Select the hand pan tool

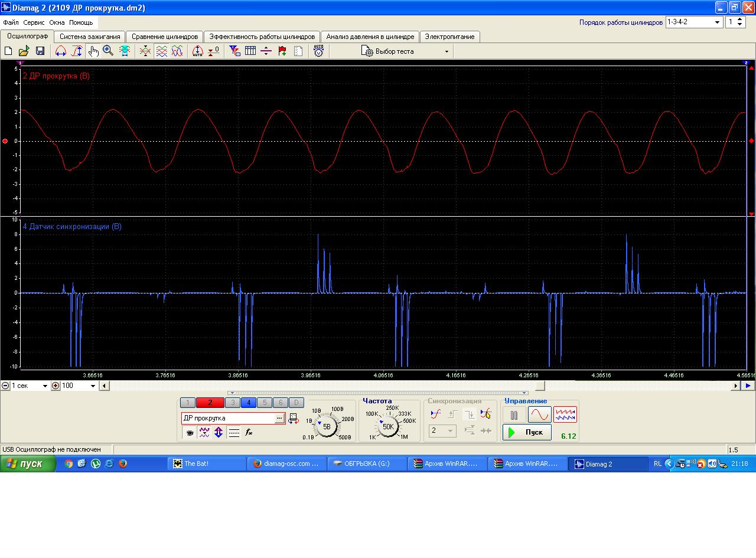93,51
